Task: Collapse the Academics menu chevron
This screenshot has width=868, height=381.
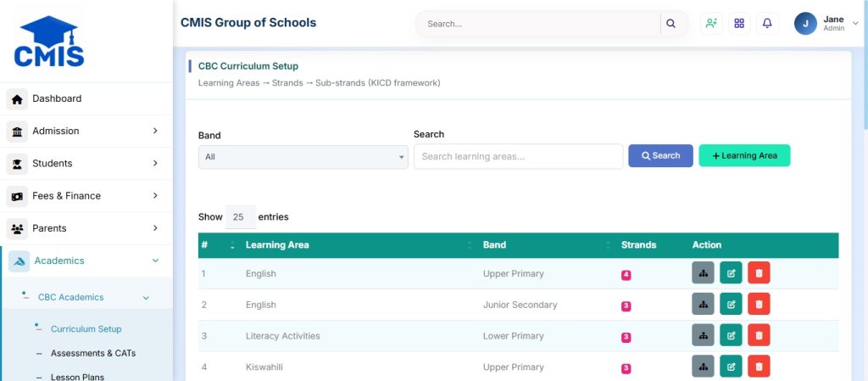Action: [156, 261]
